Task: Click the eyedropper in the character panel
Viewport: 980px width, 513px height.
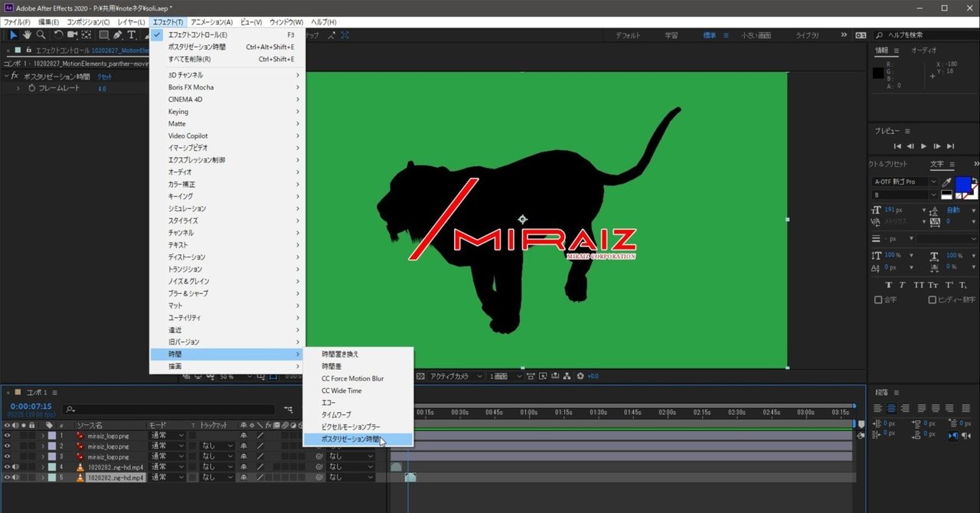Action: coord(947,182)
